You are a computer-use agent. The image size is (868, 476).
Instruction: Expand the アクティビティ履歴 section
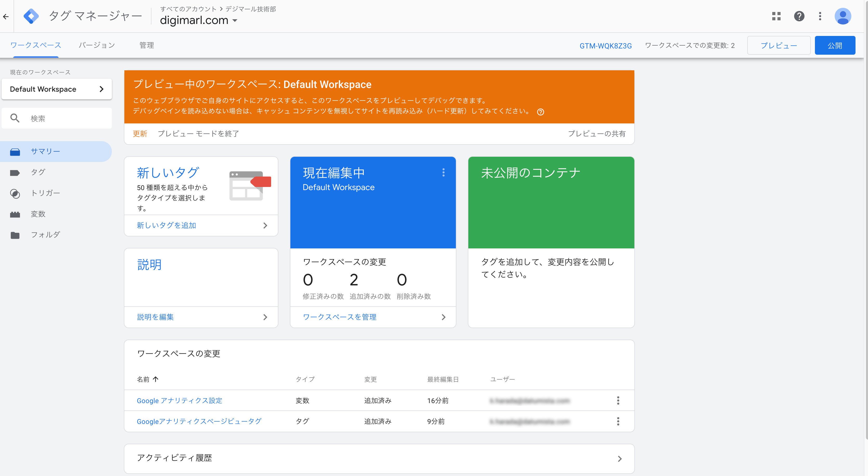(x=379, y=459)
